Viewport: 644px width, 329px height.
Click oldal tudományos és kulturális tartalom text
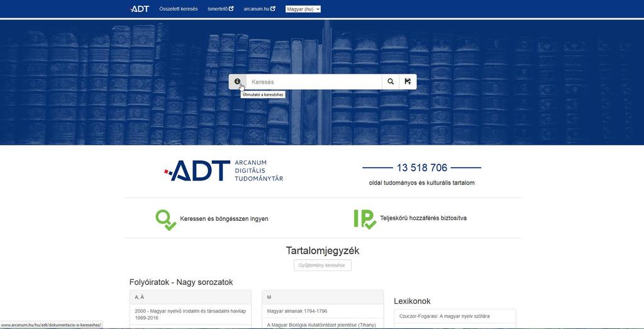pyautogui.click(x=422, y=183)
